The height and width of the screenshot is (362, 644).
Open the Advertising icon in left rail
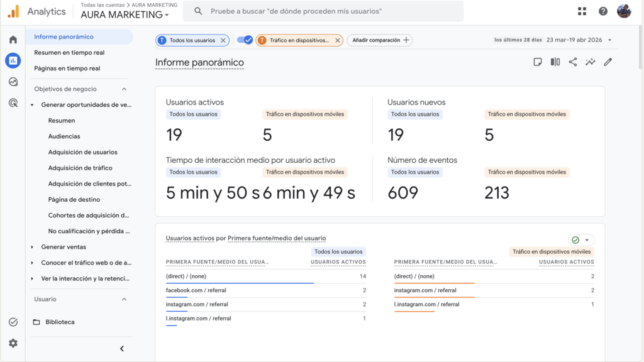13,102
